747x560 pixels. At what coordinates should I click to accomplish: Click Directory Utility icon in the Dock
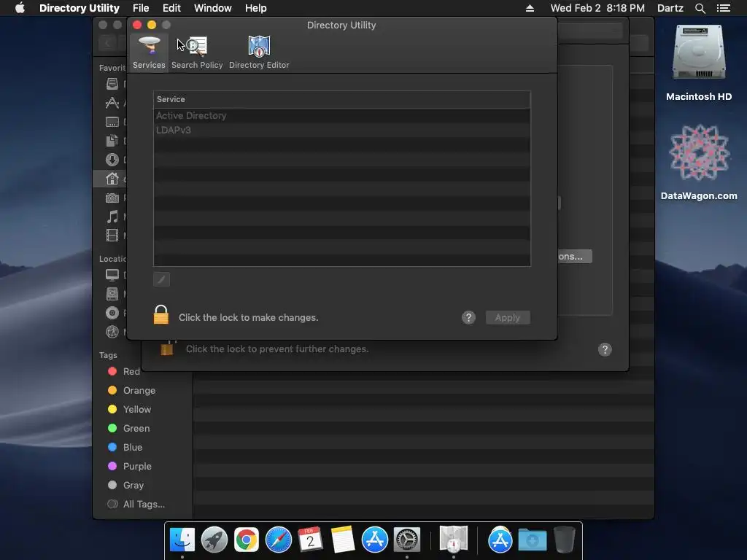pyautogui.click(x=453, y=539)
